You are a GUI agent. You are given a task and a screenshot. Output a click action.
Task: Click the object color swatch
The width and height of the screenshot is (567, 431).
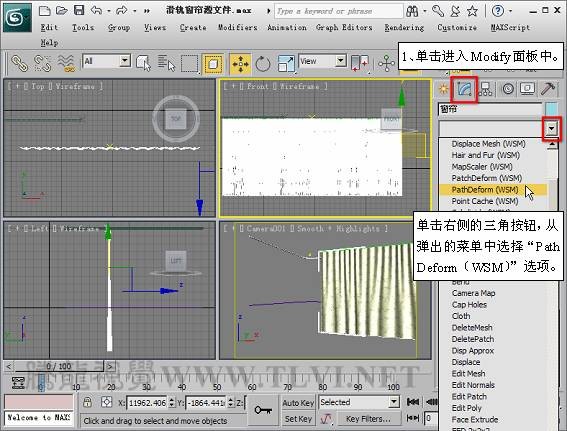551,109
